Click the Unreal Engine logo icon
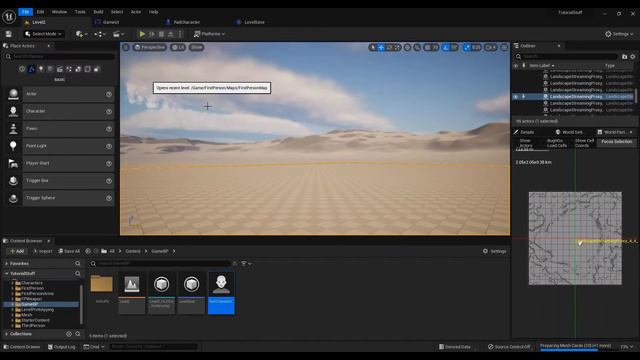Screen dimensions: 640x360 tap(9, 16)
